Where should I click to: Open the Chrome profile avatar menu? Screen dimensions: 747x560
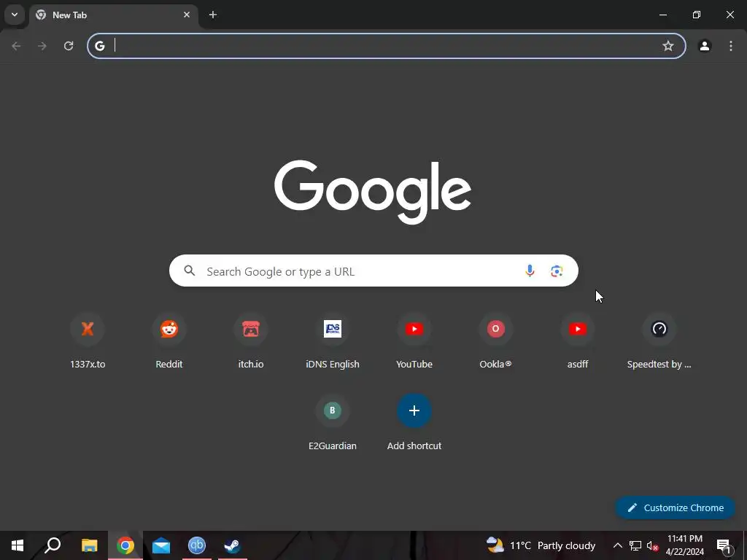point(705,46)
